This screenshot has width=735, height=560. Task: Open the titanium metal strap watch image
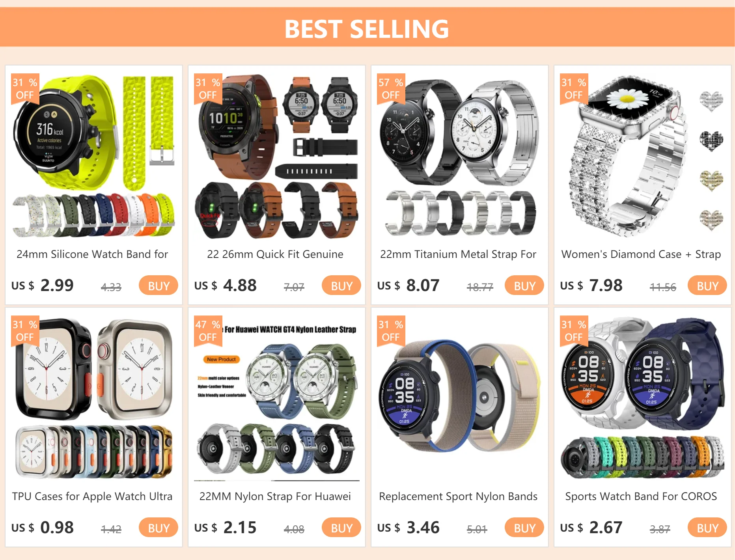[460, 156]
